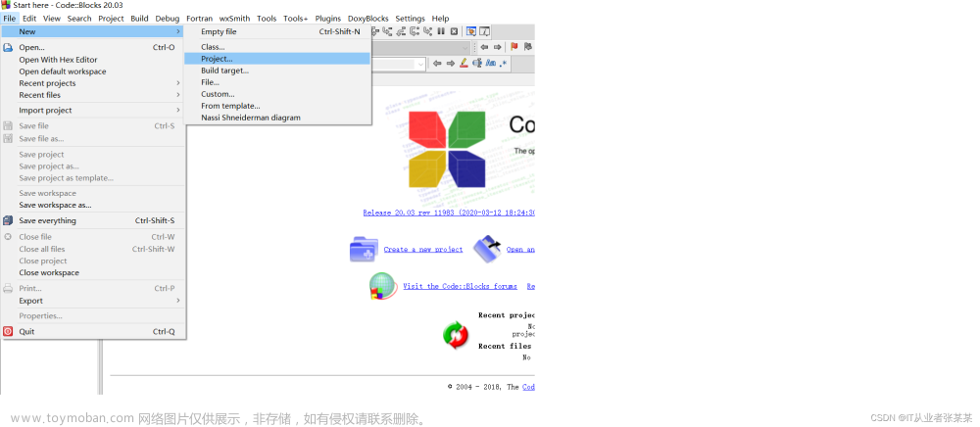This screenshot has width=980, height=427.
Task: Open the long greyed-out toolbar dropdown
Action: 421,47
